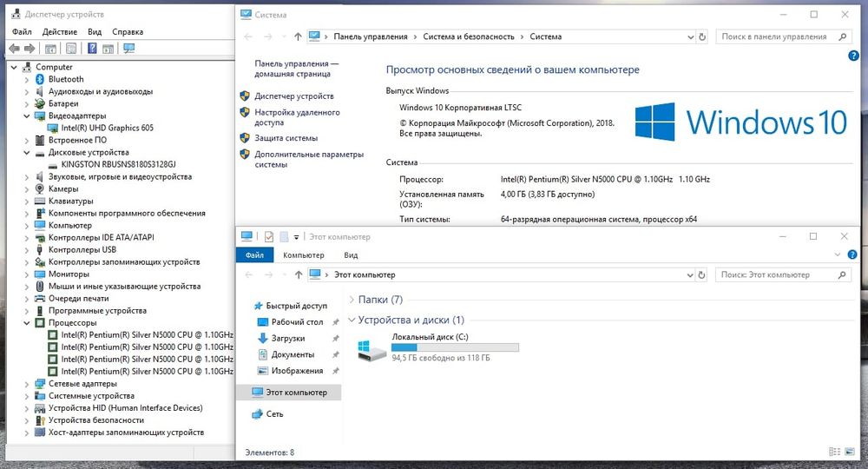The width and height of the screenshot is (868, 469).
Task: Select Сеть in navigation pane
Action: pos(274,413)
